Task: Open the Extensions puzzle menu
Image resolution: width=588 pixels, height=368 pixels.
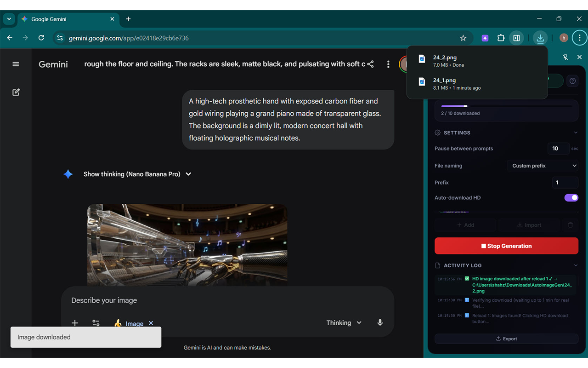Action: pos(501,38)
